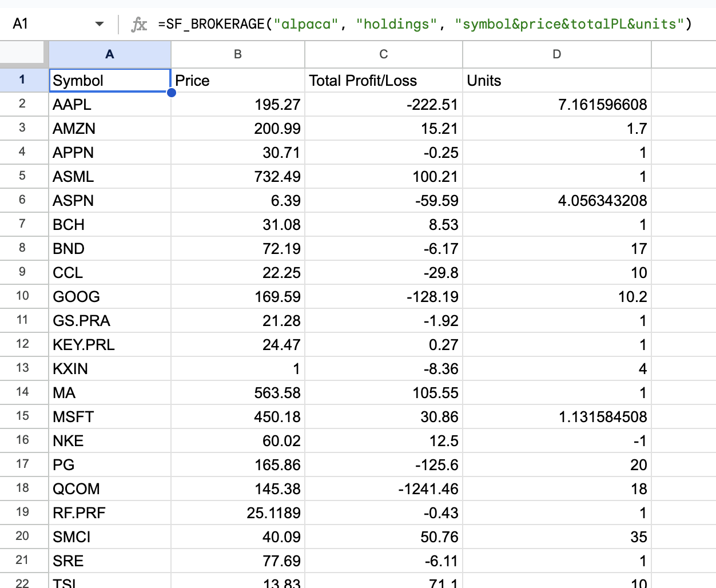This screenshot has width=716, height=588.
Task: Select the RF.PRF symbol cell
Action: tap(110, 512)
